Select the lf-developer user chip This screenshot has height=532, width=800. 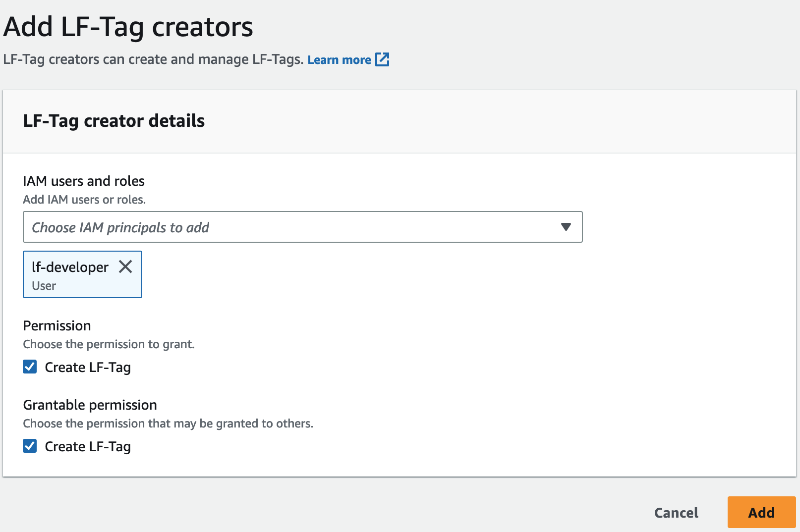(x=69, y=267)
